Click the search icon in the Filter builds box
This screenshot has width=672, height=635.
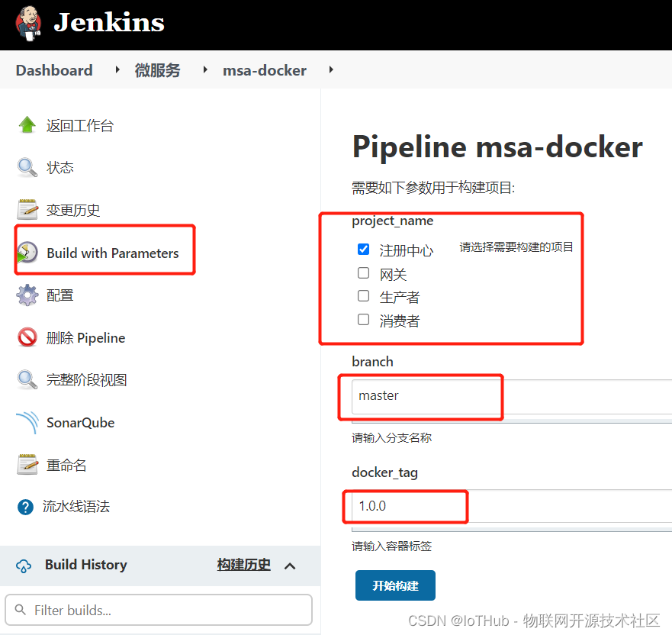(x=20, y=609)
